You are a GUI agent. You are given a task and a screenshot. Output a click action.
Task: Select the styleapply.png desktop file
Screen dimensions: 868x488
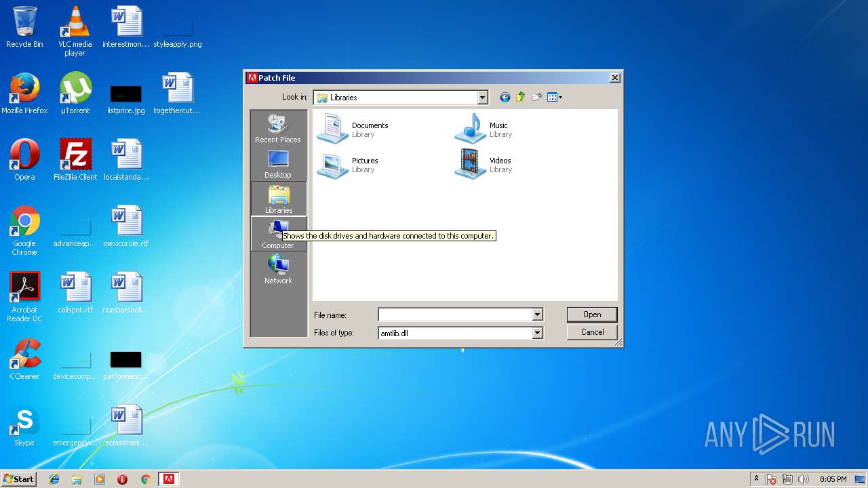click(178, 33)
